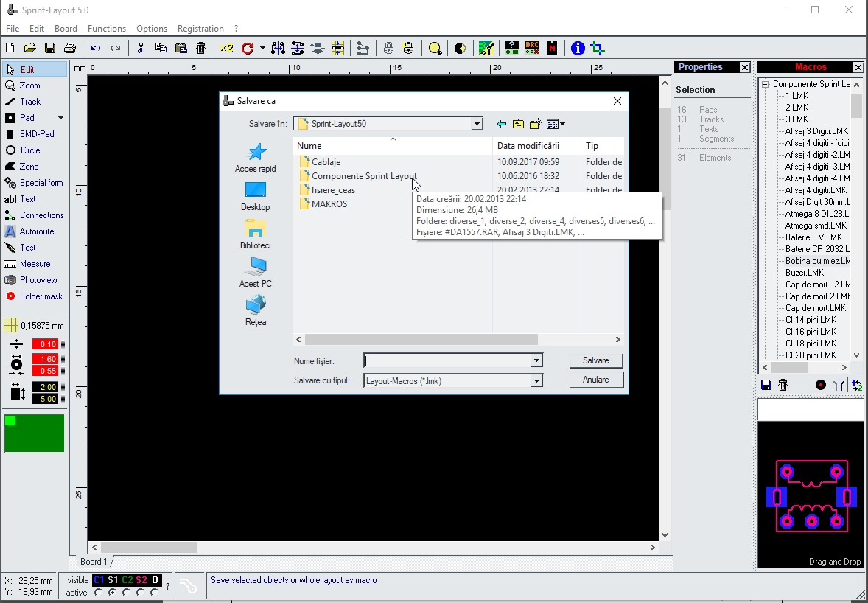The height and width of the screenshot is (603, 868).
Task: Duplicate the selection with x2 icon
Action: click(226, 48)
